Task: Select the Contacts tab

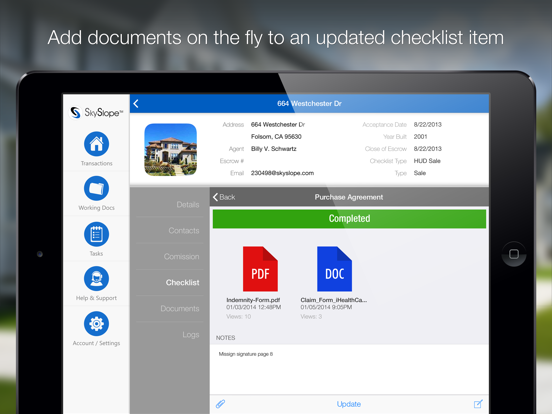Action: pos(184,231)
